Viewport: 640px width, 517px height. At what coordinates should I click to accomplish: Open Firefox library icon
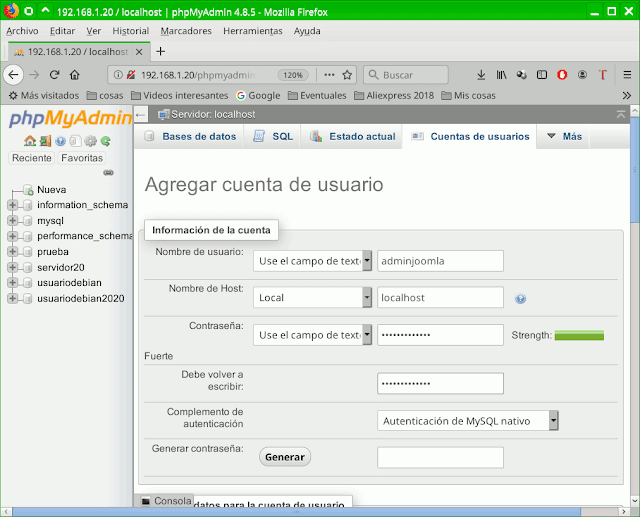pyautogui.click(x=501, y=75)
